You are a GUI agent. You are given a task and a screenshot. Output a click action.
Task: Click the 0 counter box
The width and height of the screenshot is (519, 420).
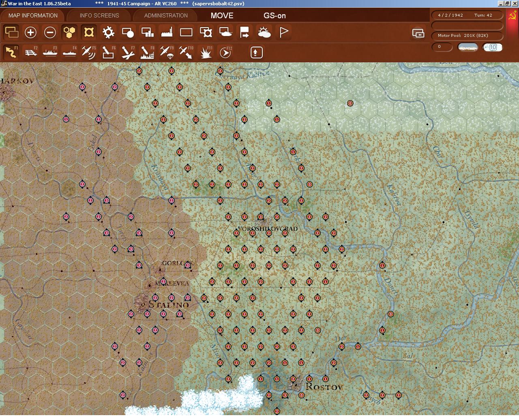click(x=442, y=47)
